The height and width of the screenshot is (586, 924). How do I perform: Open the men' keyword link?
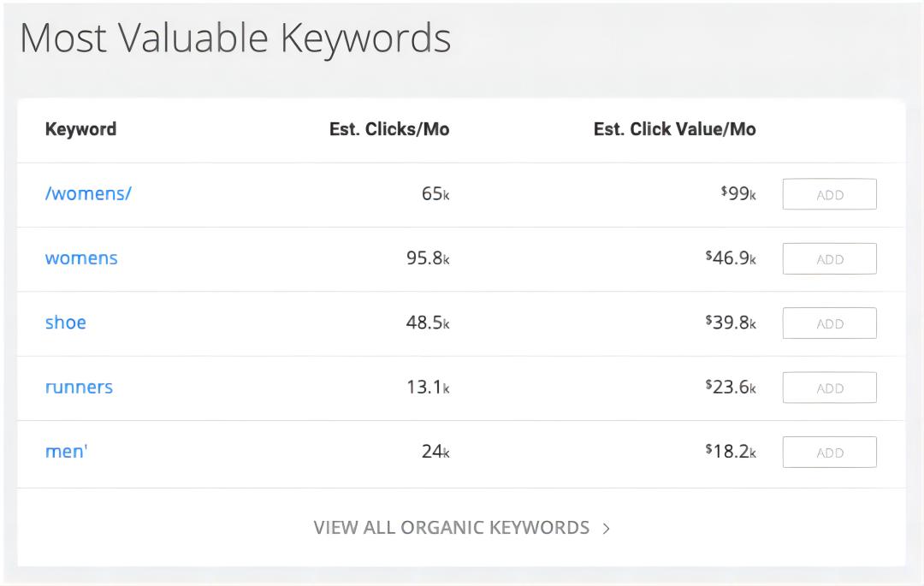coord(67,452)
